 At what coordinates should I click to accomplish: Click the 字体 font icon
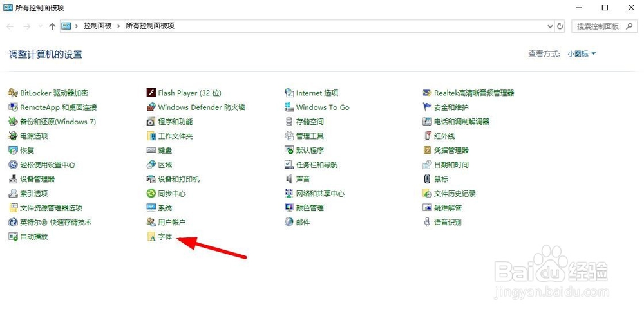click(x=151, y=237)
